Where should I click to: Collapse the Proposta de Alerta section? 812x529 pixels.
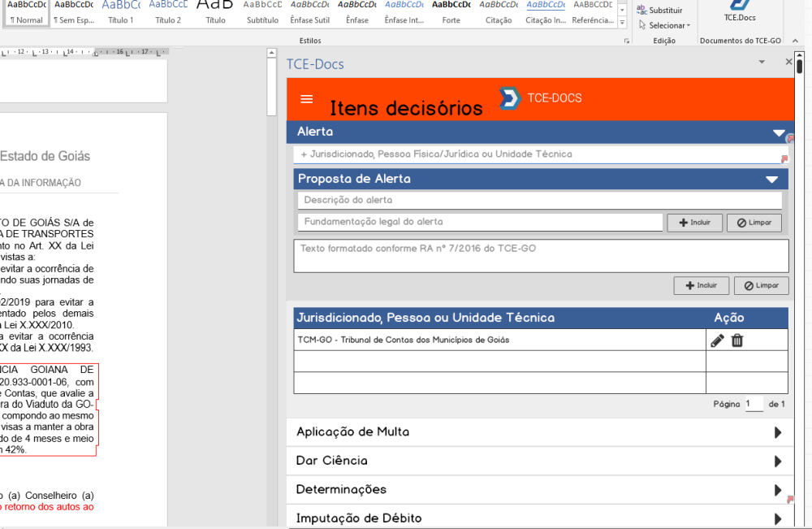(x=771, y=180)
